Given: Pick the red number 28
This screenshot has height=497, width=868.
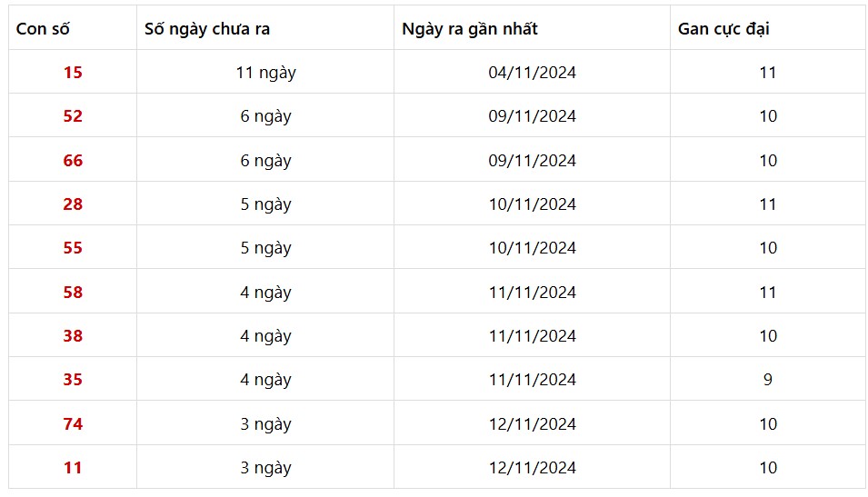Looking at the screenshot, I should 73,204.
